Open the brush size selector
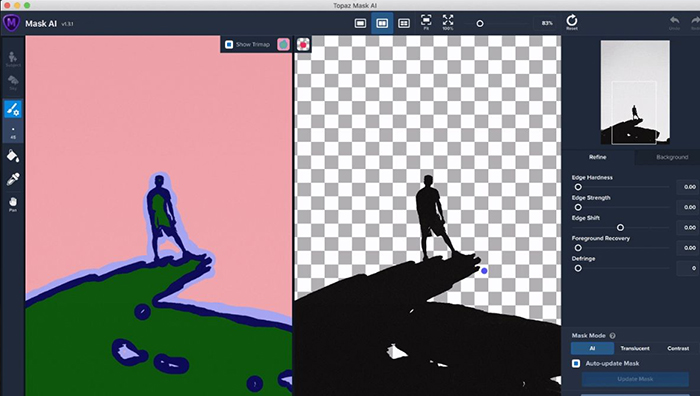Screen dimensions: 700x396 pyautogui.click(x=13, y=133)
